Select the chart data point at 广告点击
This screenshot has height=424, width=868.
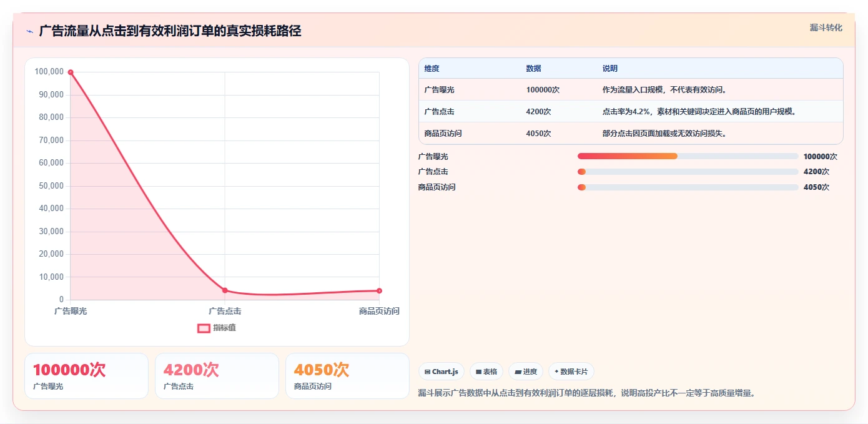point(225,290)
